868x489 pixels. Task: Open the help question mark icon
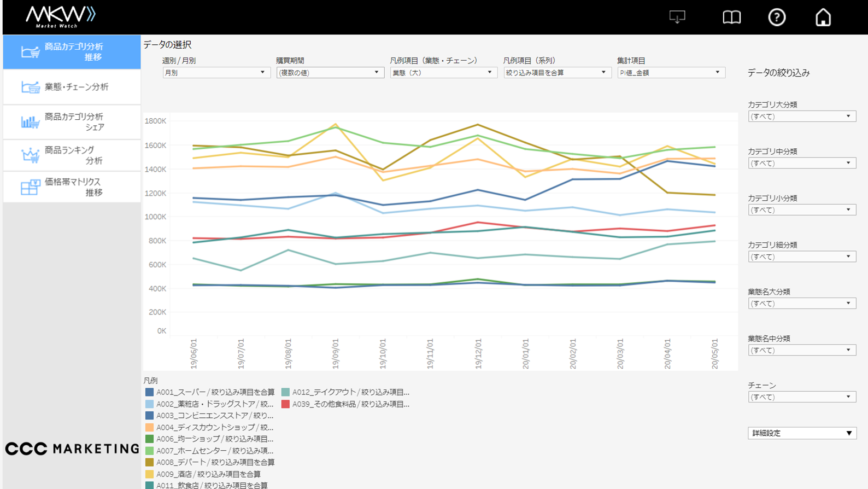point(777,18)
